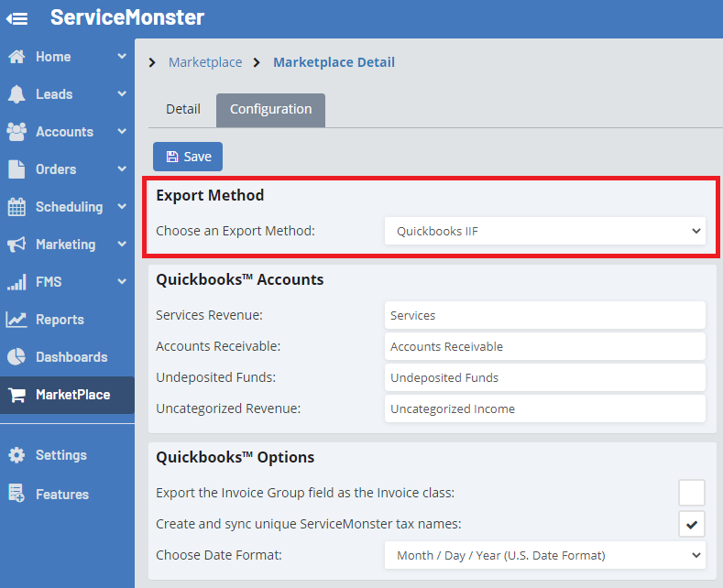Expand the FMS menu chevron
The height and width of the screenshot is (588, 723).
(x=122, y=282)
